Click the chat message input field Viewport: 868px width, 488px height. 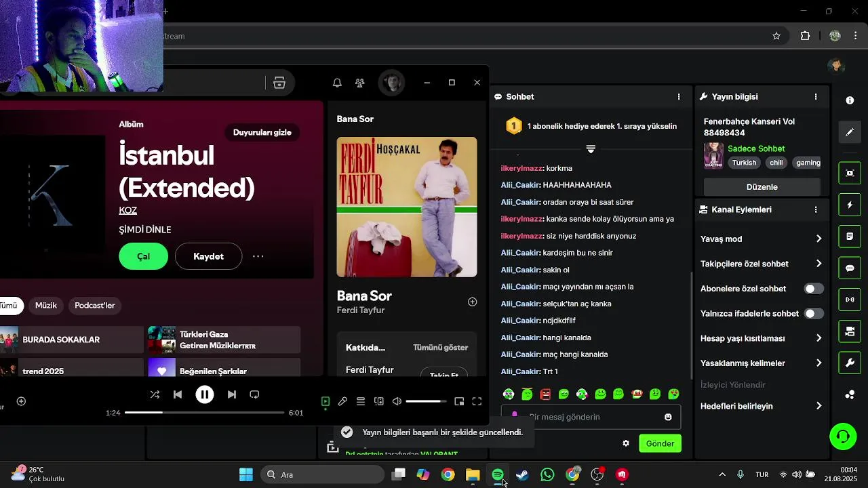(x=591, y=417)
